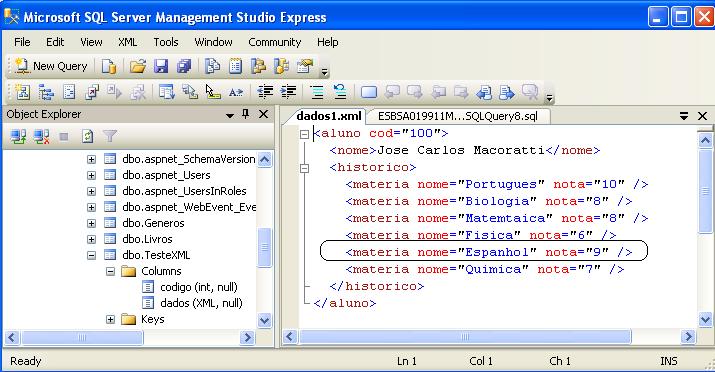
Task: Expand the dbo.aspnet_SchemaVersion table node
Action: click(91, 159)
